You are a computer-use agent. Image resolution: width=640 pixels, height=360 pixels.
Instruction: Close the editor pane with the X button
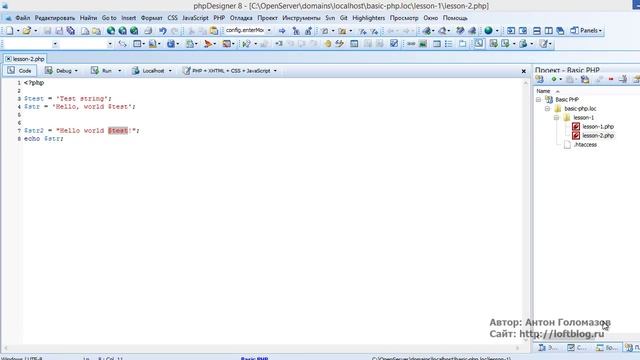[524, 71]
